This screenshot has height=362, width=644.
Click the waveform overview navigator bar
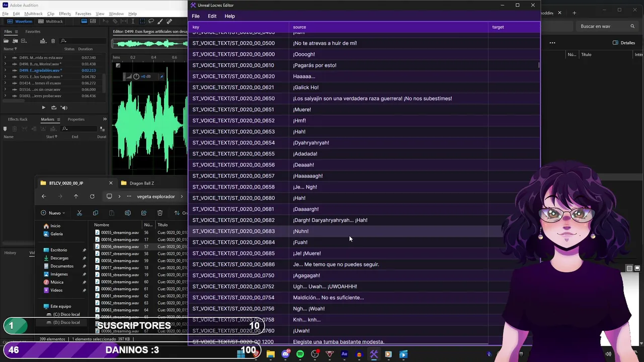[x=149, y=44]
